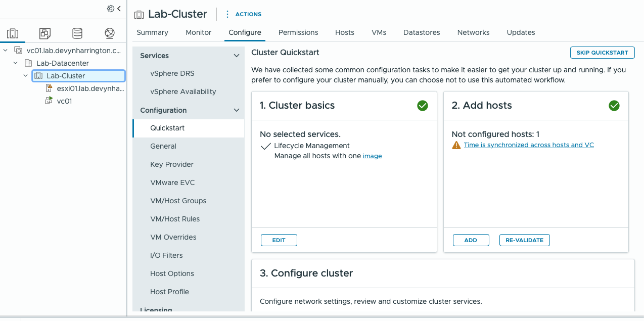This screenshot has width=644, height=321.
Task: Switch to the Monitor tab
Action: point(199,32)
